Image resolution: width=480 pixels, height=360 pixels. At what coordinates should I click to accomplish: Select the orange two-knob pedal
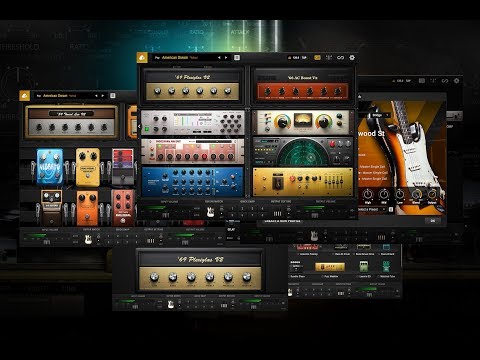click(x=87, y=208)
